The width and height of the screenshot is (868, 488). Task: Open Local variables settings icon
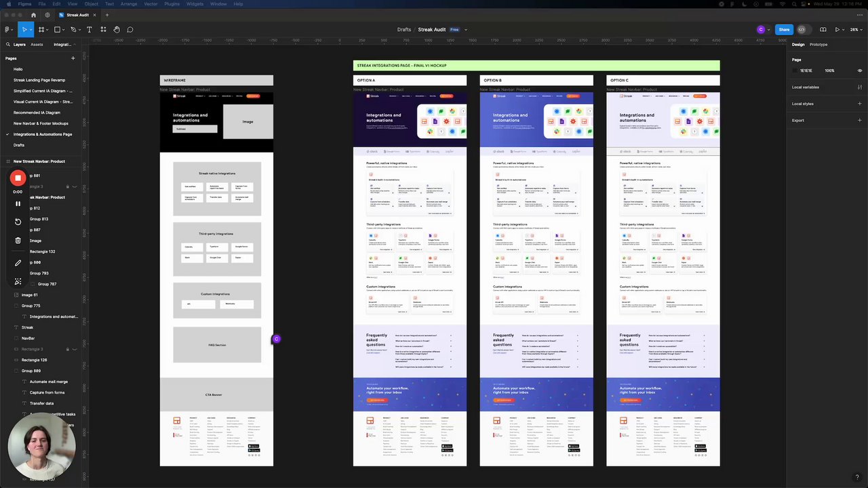(x=859, y=87)
